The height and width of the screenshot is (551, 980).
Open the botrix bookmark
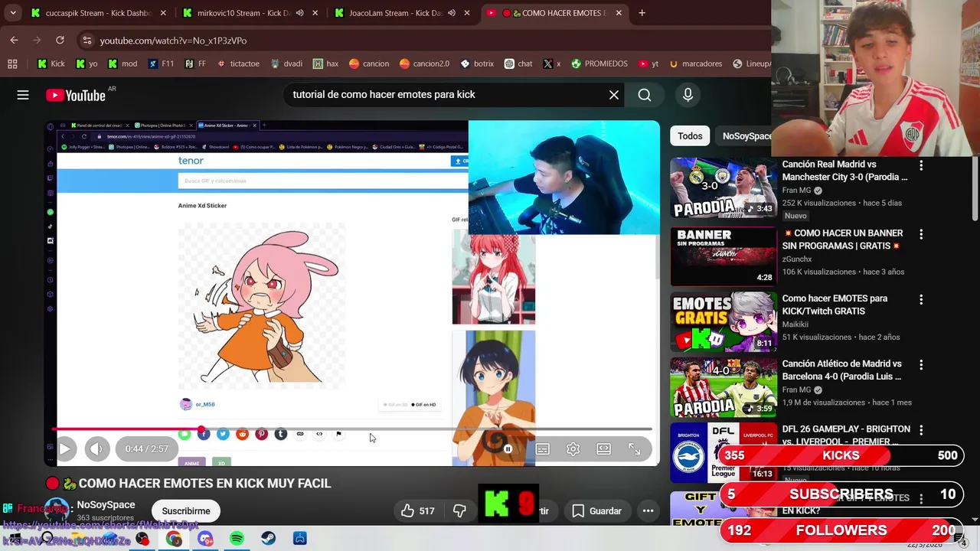(x=476, y=64)
